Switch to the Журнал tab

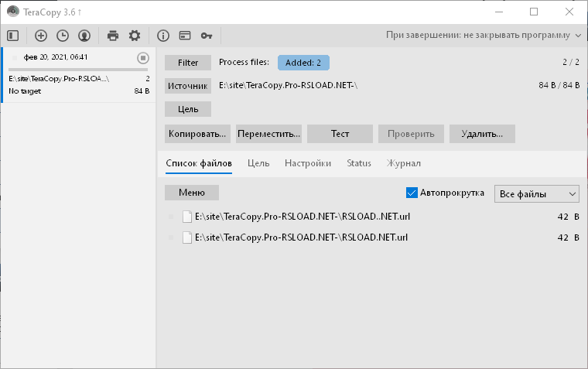tap(404, 163)
